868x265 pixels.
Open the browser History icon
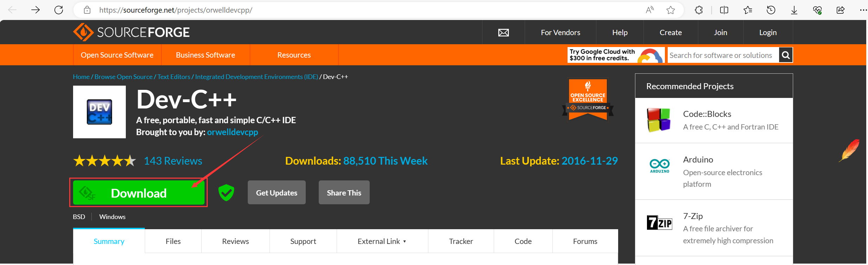[x=771, y=10]
